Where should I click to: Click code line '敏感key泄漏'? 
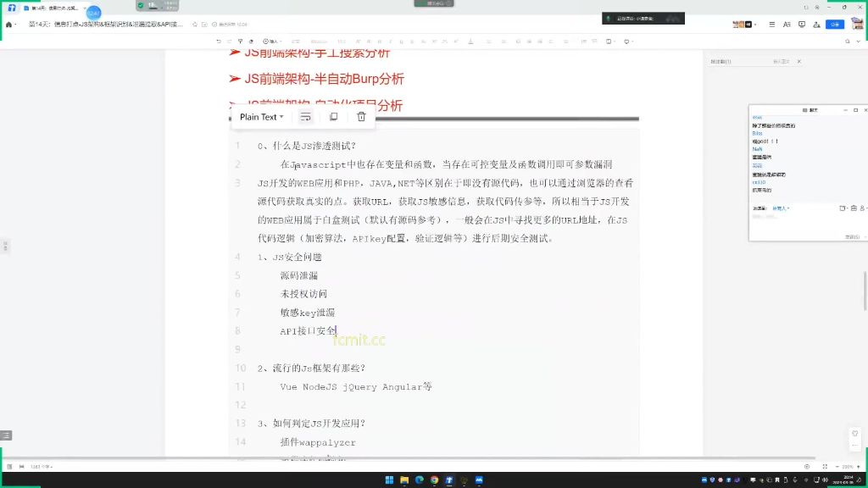tap(307, 313)
